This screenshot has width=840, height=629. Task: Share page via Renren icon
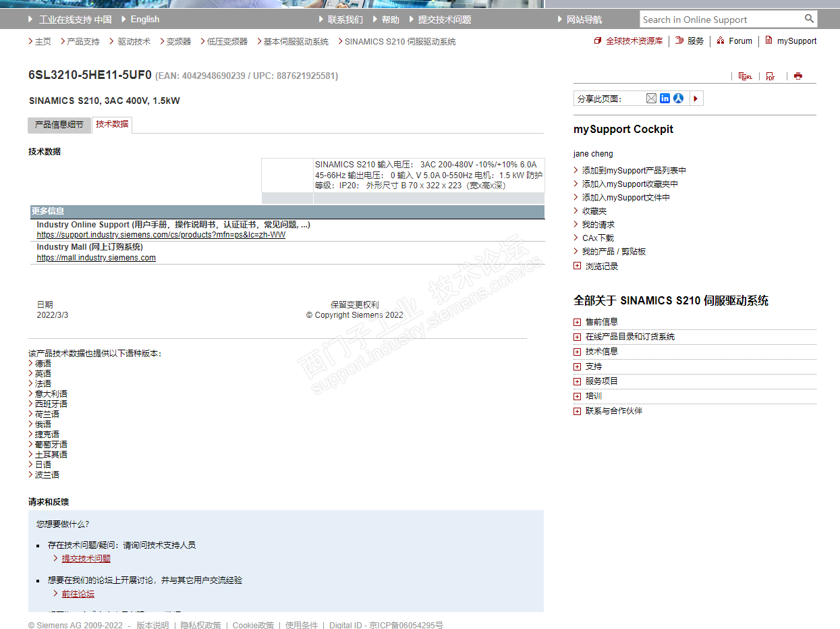[678, 99]
